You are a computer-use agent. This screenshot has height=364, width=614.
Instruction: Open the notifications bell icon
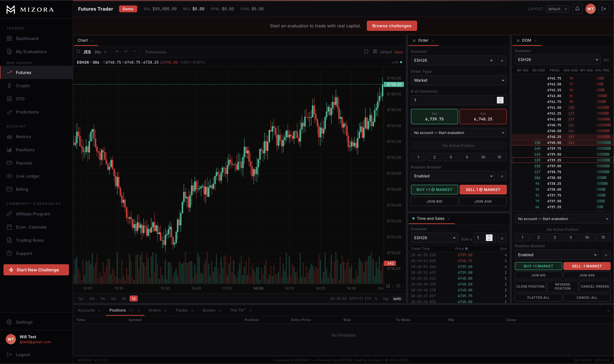pos(577,9)
